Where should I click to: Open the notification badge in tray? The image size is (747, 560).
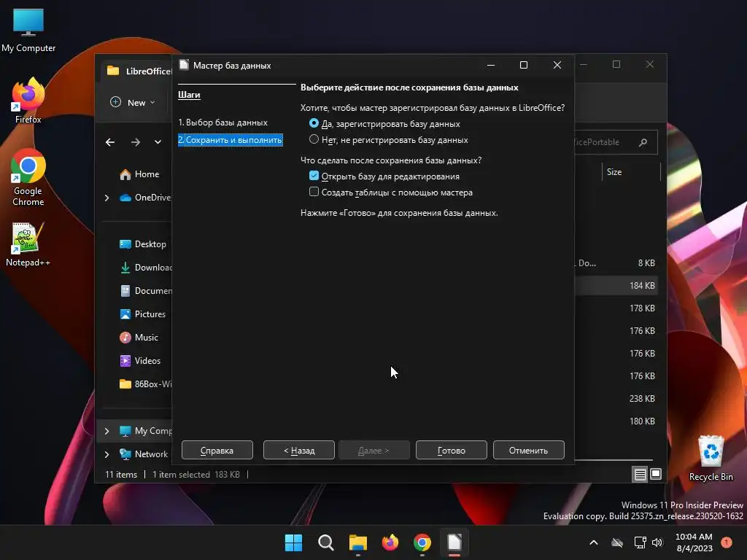727,542
